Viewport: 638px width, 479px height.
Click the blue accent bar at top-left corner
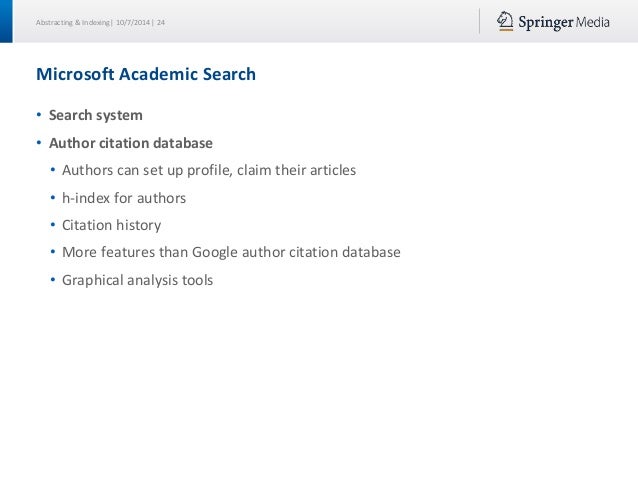click(6, 21)
